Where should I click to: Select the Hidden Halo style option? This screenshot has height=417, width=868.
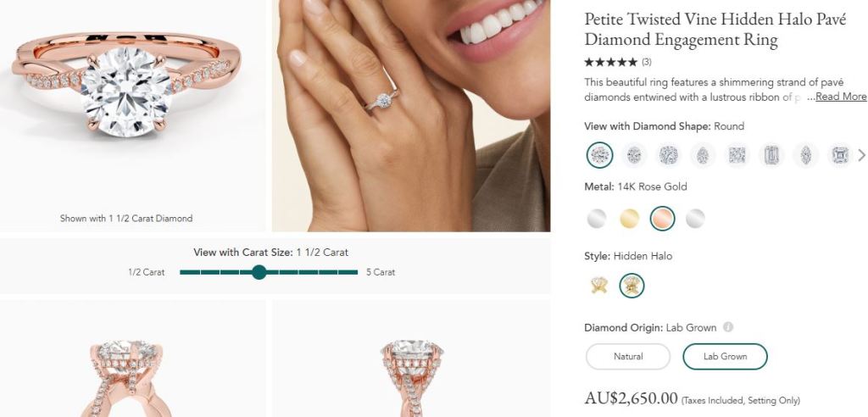click(x=632, y=286)
